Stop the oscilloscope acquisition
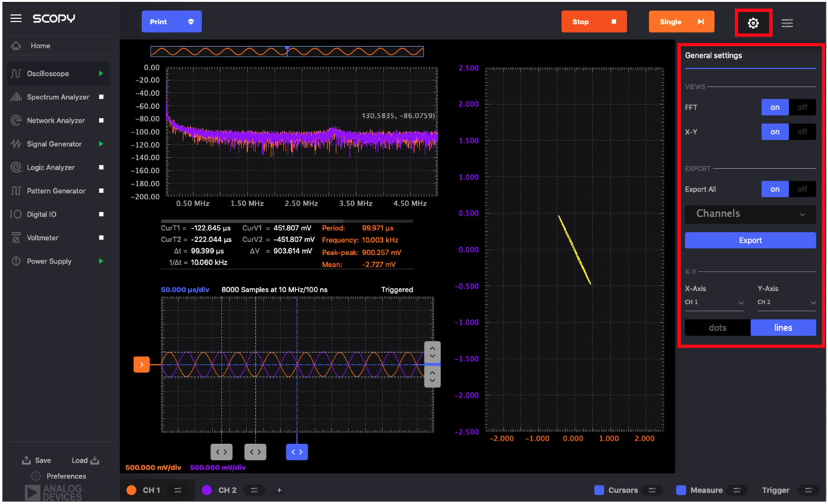The height and width of the screenshot is (504, 828). coord(594,22)
